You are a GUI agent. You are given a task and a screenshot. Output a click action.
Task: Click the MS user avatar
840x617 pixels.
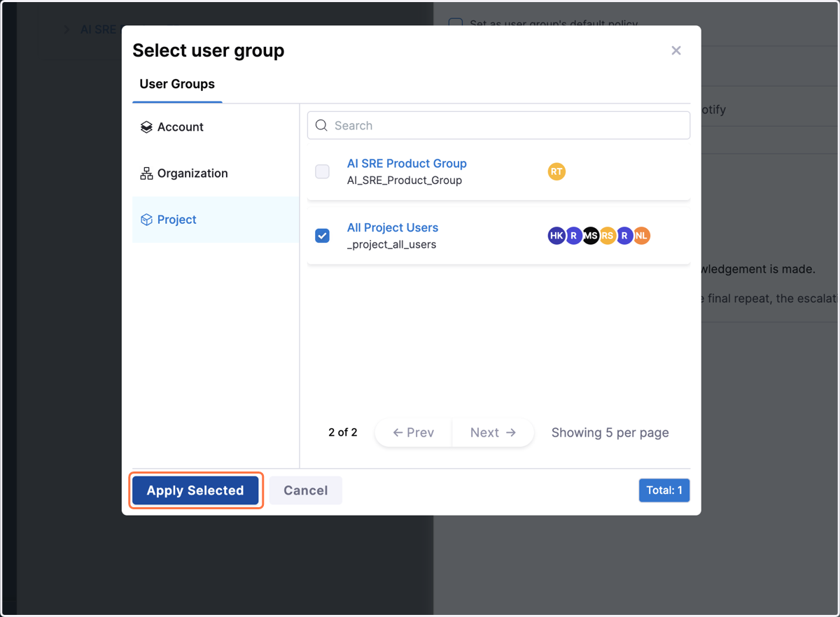pos(591,236)
